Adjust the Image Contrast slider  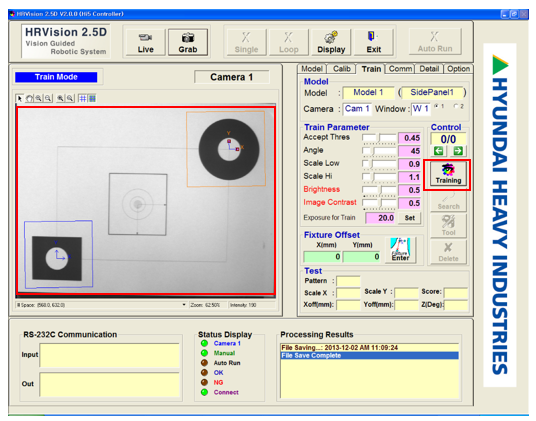379,203
